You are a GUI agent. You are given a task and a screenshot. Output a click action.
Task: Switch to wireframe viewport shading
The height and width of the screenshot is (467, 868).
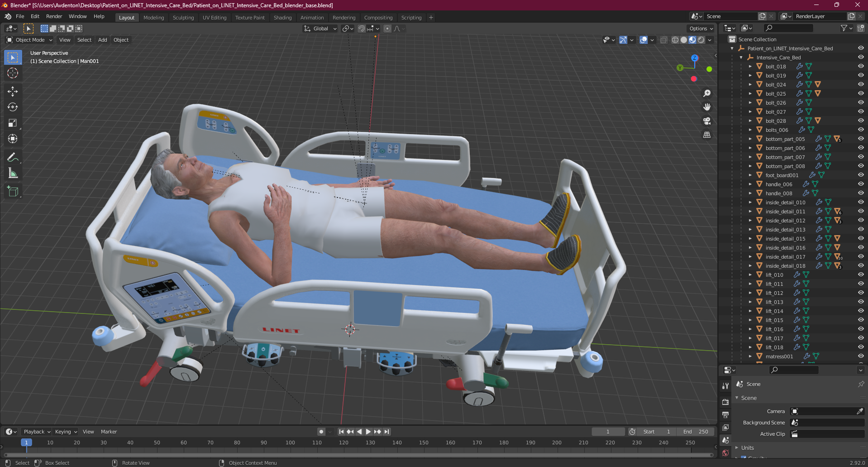click(675, 40)
